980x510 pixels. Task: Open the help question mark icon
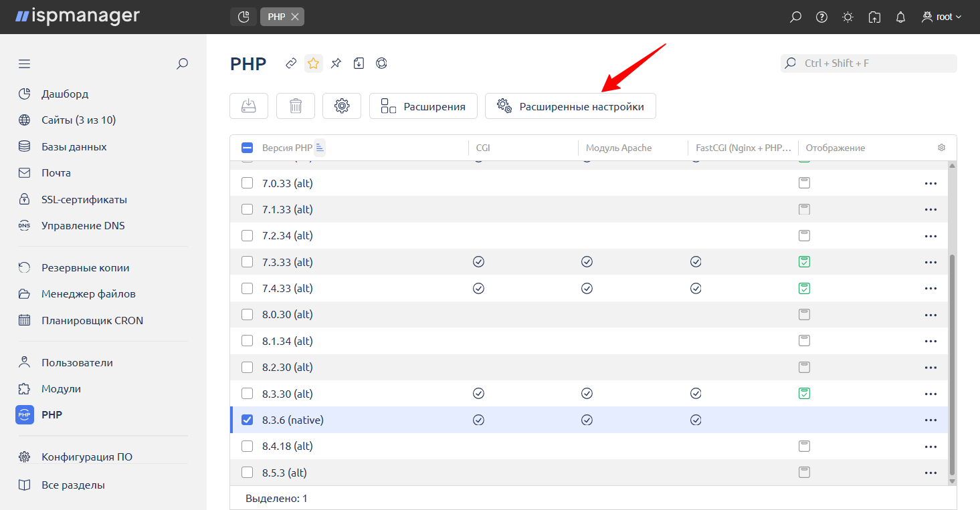821,17
